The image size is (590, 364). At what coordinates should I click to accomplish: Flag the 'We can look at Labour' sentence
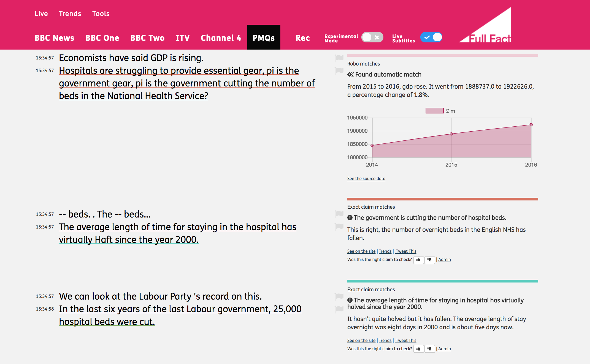coord(339,296)
